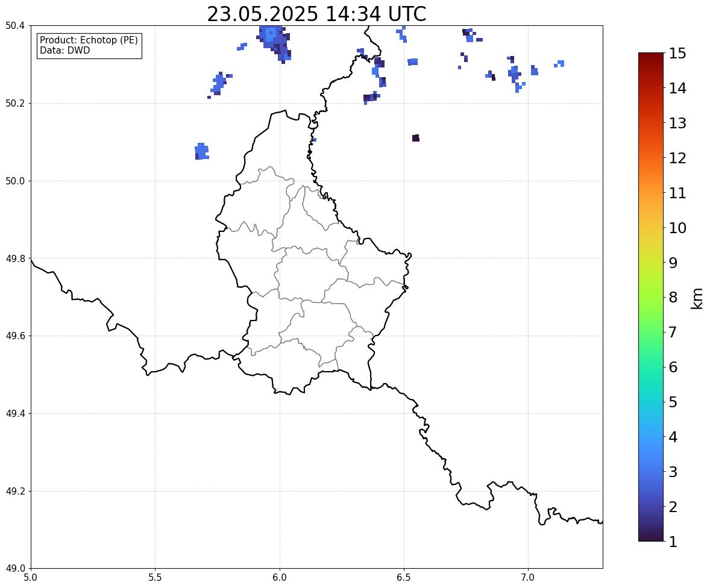Click colorbar tick label "10"

tap(678, 228)
